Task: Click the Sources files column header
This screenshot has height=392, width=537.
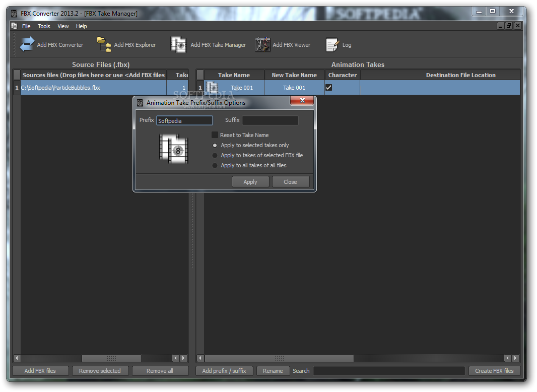Action: (94, 75)
